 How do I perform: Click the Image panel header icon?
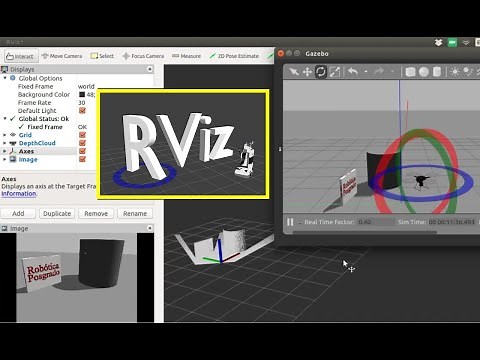[5, 228]
